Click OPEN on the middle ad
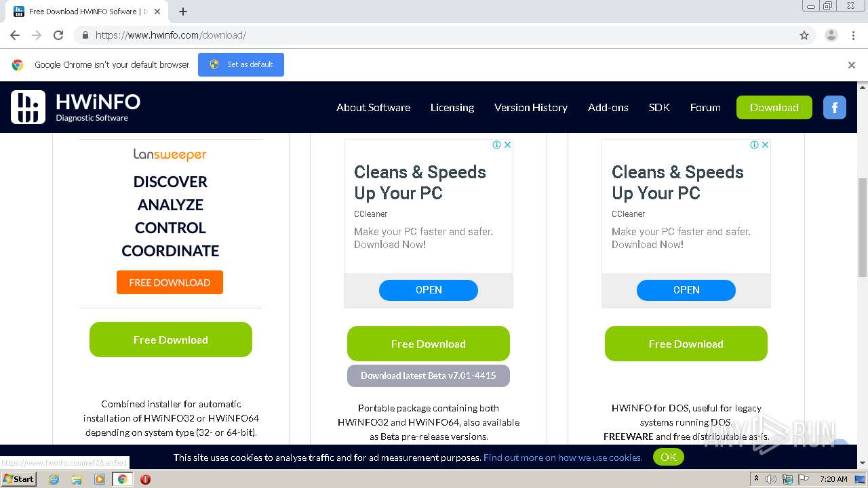 point(429,290)
